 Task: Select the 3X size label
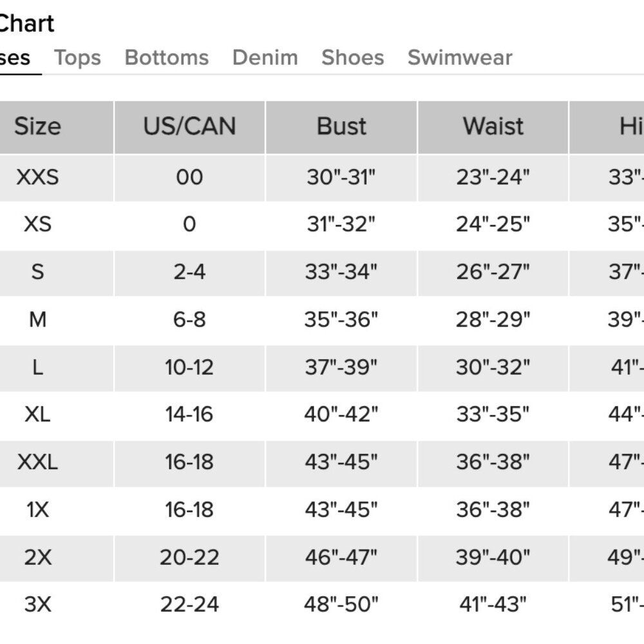pyautogui.click(x=38, y=605)
